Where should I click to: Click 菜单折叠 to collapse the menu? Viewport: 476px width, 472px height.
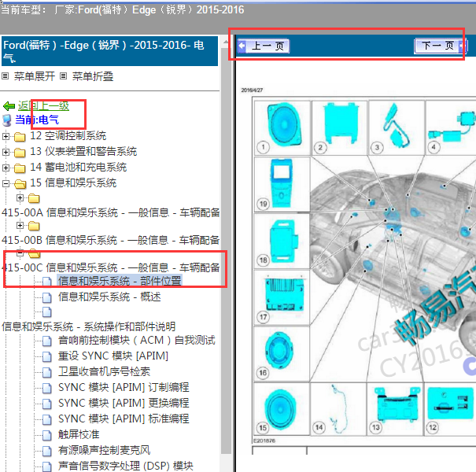tap(93, 76)
